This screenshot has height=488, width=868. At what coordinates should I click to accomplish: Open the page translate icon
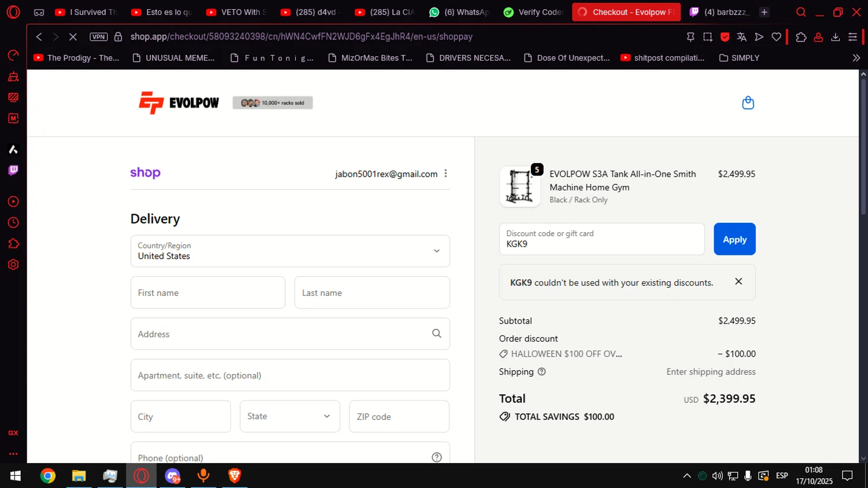(x=742, y=36)
